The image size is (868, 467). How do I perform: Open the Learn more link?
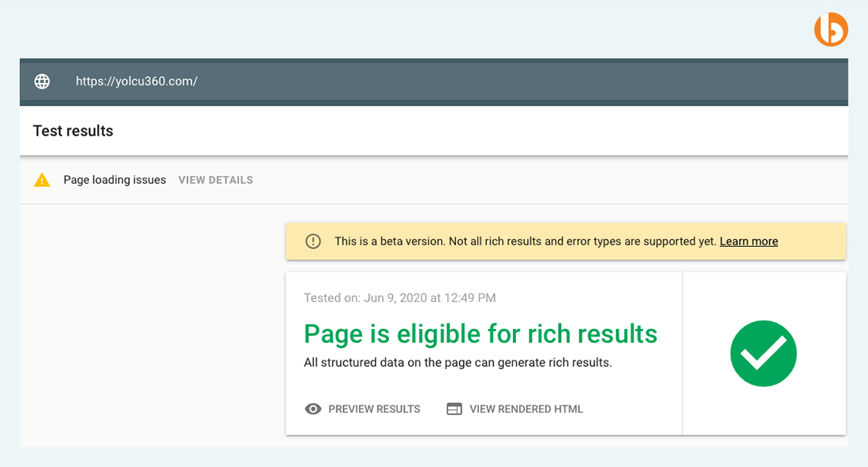point(748,241)
